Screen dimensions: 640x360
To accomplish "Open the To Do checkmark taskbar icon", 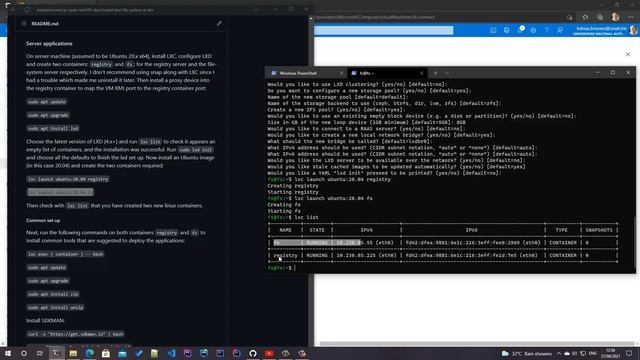I will tap(139, 353).
